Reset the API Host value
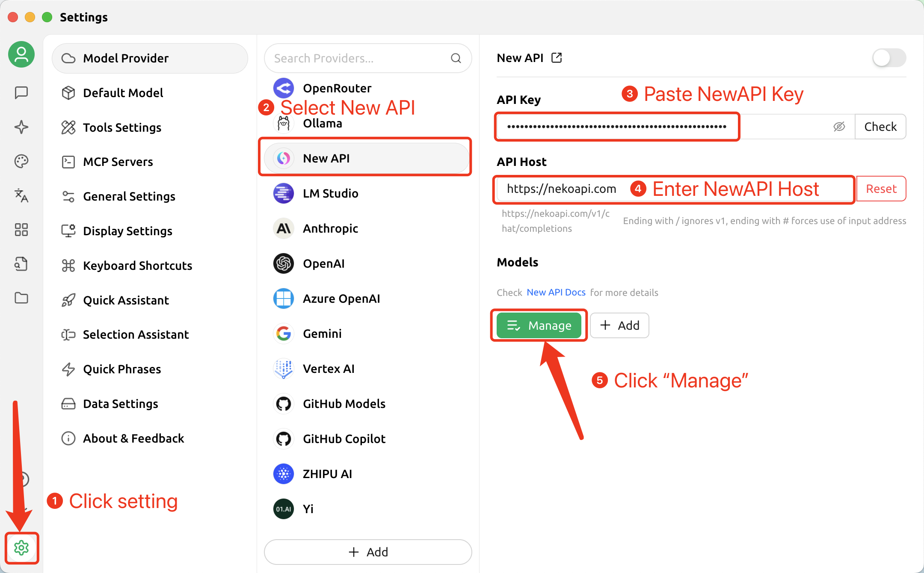Image resolution: width=924 pixels, height=573 pixels. tap(881, 189)
